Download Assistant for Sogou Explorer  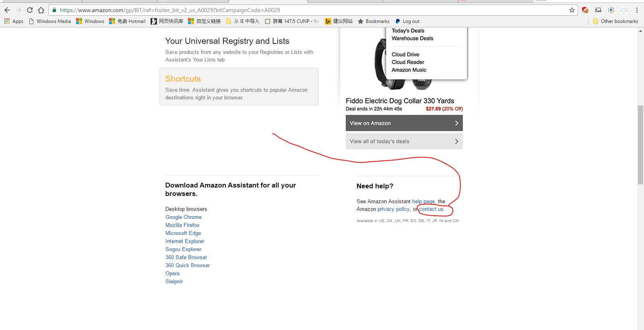[x=183, y=249]
